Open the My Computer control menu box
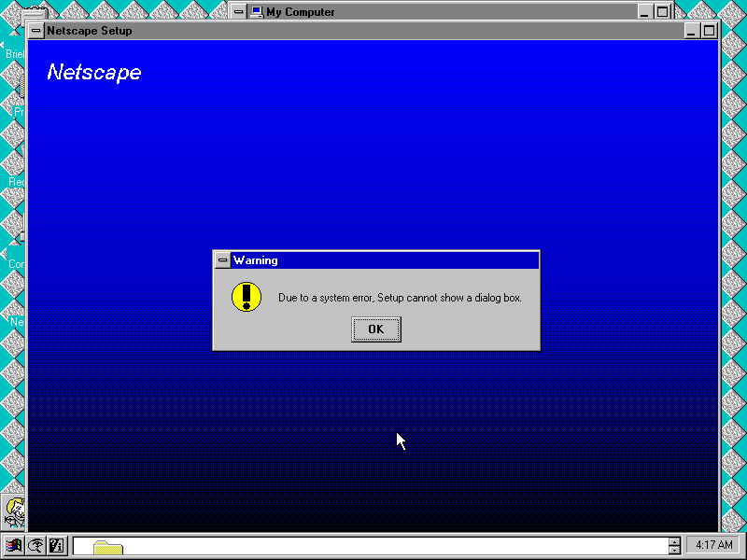This screenshot has height=560, width=747. [239, 12]
